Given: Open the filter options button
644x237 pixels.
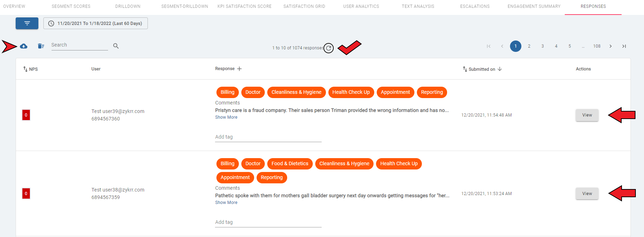Looking at the screenshot, I should (x=27, y=23).
